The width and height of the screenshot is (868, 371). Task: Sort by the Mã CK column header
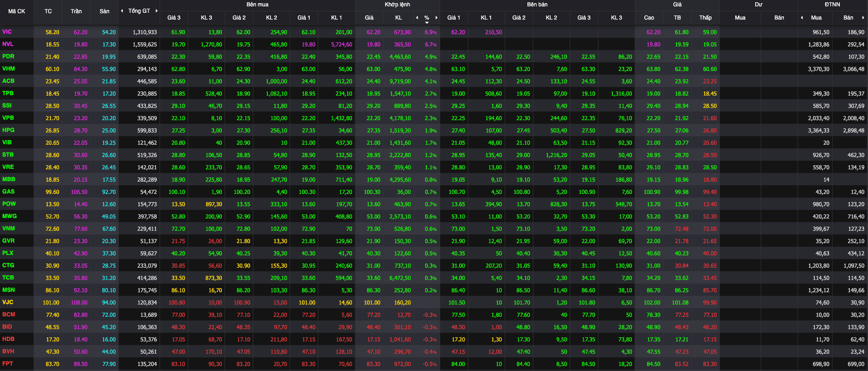point(17,11)
